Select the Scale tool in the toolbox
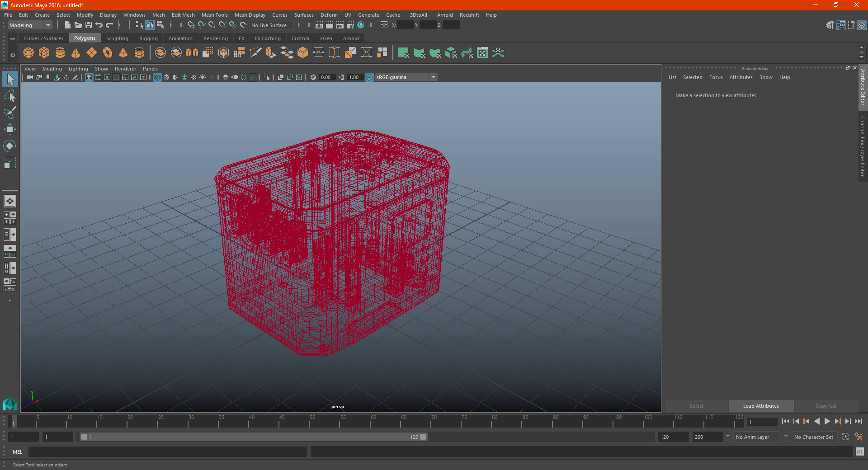The width and height of the screenshot is (868, 470). (10, 163)
